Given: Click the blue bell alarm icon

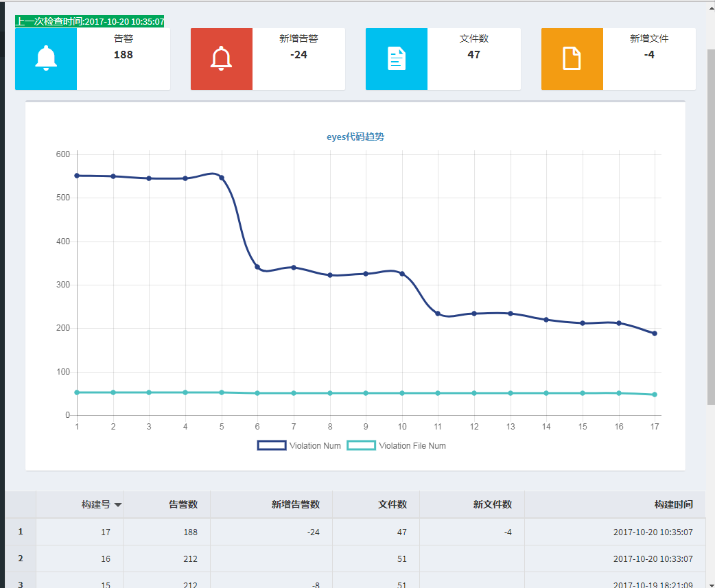Looking at the screenshot, I should click(46, 58).
